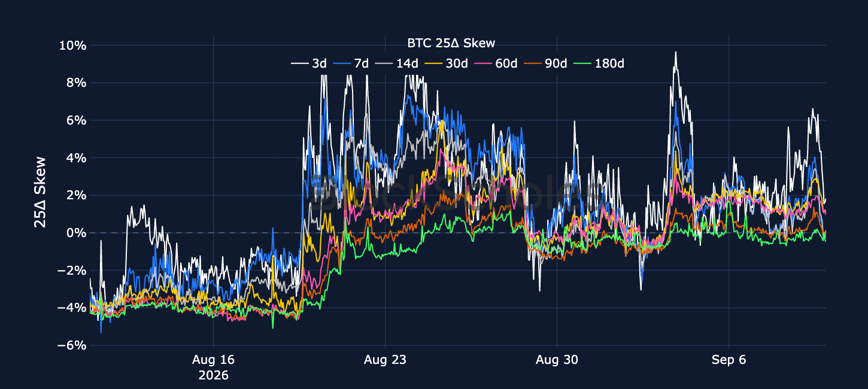Image resolution: width=868 pixels, height=389 pixels.
Task: Click the Sep 6 x-axis label
Action: [729, 360]
